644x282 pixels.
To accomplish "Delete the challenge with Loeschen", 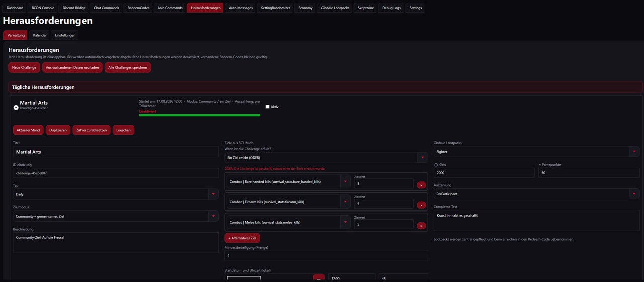I will tap(123, 130).
